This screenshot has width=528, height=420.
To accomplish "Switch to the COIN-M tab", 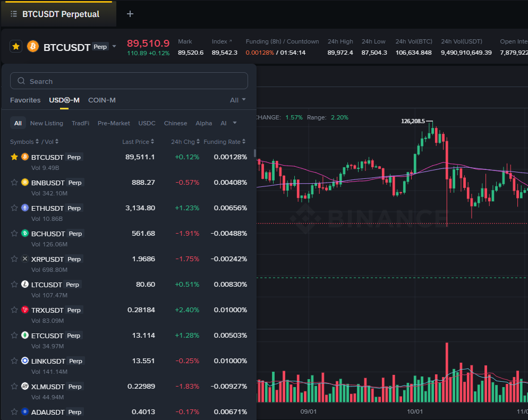I will click(x=101, y=100).
